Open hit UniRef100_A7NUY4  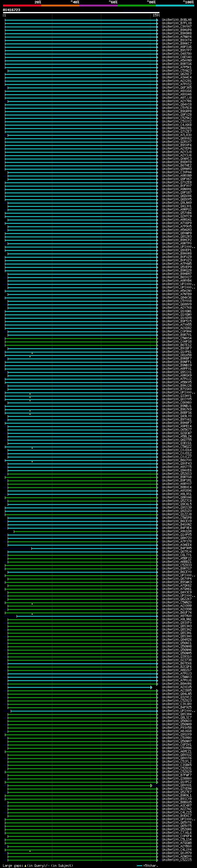pos(177,37)
